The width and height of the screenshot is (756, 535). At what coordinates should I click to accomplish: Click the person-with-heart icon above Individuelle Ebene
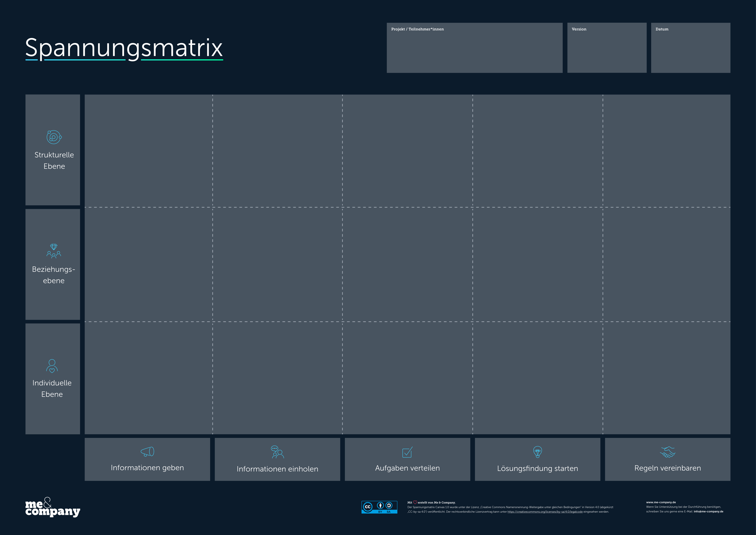52,366
